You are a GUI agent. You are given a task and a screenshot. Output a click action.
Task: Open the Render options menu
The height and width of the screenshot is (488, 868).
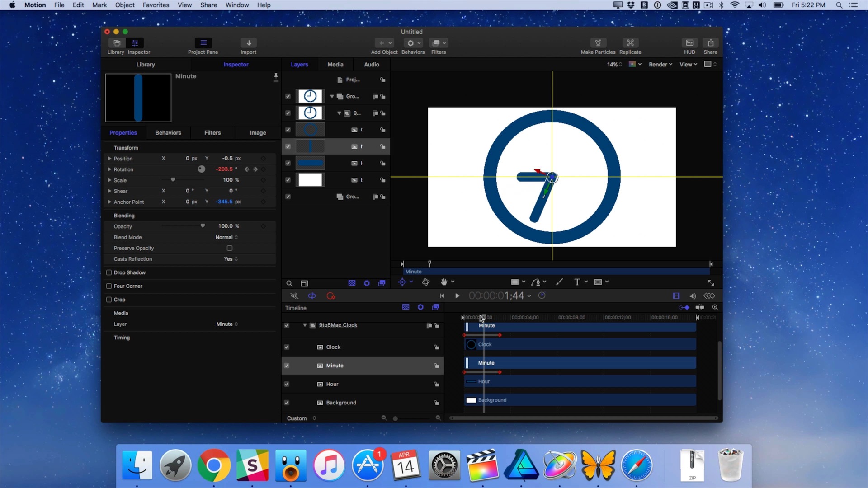(660, 65)
